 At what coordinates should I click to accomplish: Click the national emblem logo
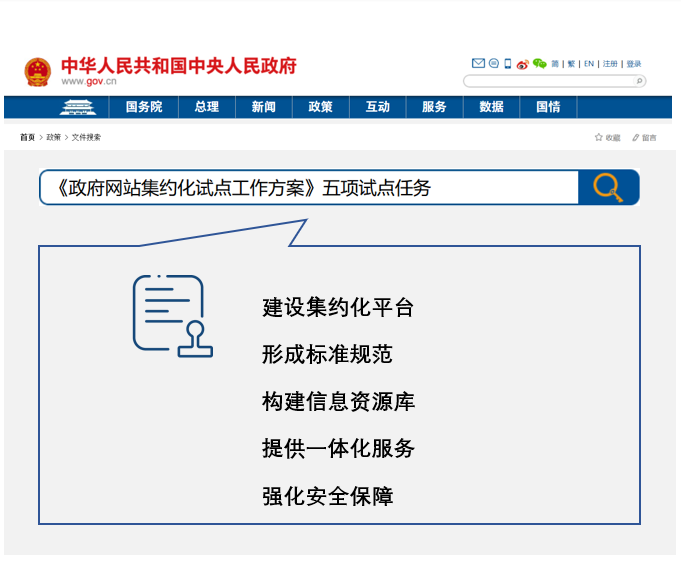[x=37, y=71]
